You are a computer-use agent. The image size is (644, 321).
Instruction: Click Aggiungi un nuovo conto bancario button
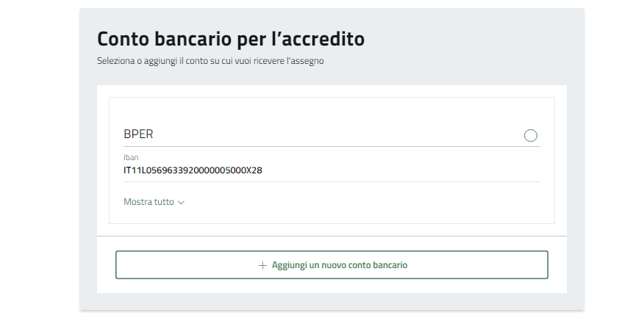pyautogui.click(x=332, y=264)
